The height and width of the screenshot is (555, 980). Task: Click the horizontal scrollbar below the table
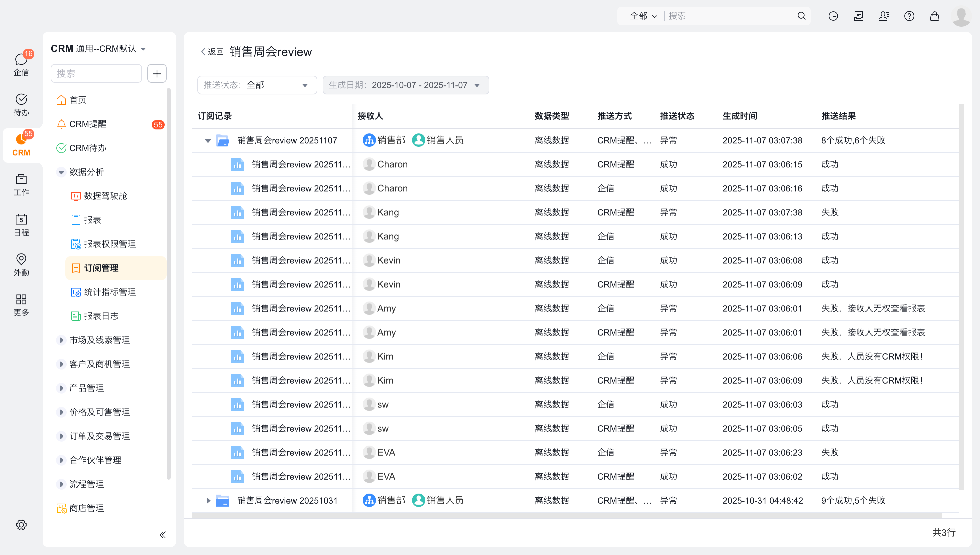[x=566, y=515]
